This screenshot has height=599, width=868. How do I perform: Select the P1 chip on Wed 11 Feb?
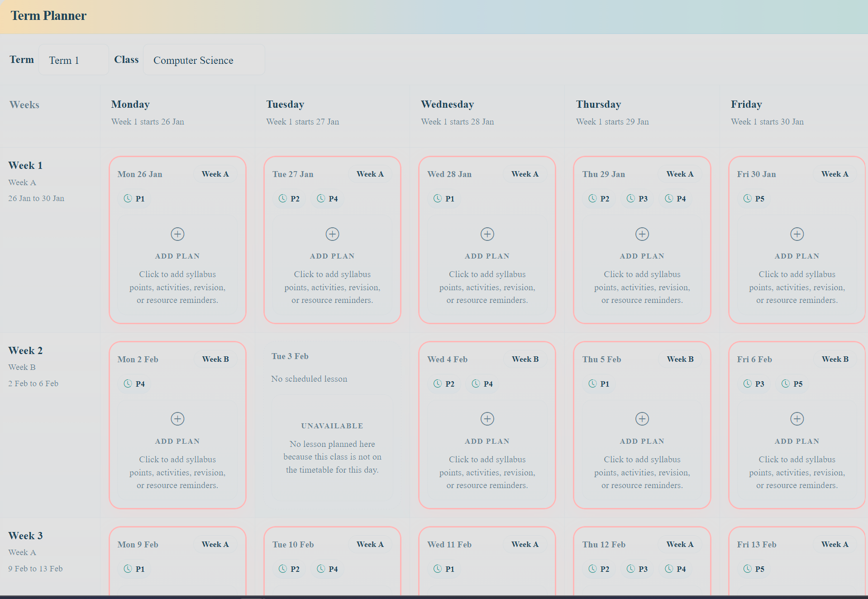[x=444, y=569]
